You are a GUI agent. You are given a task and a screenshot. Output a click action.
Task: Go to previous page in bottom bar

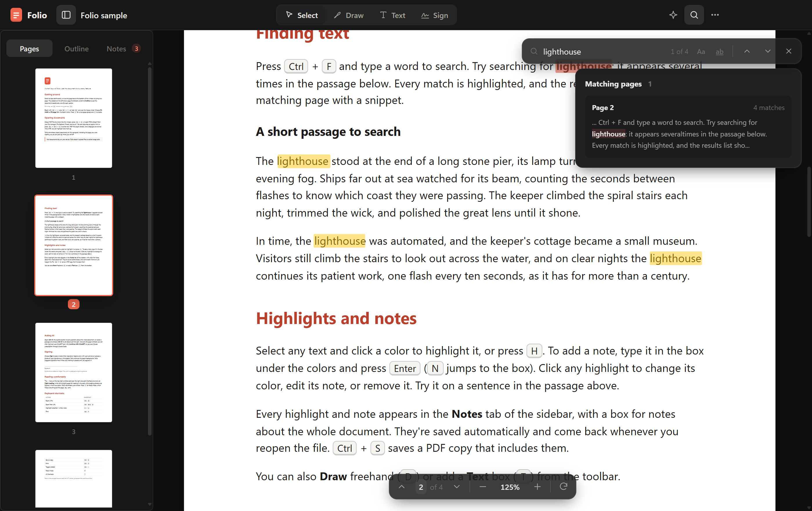pos(402,487)
